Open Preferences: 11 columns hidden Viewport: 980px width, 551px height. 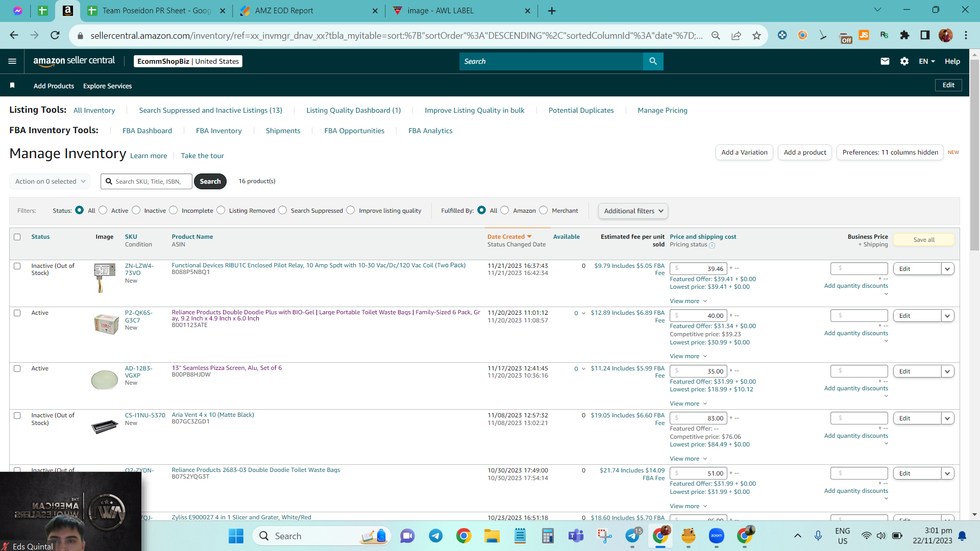tap(890, 152)
